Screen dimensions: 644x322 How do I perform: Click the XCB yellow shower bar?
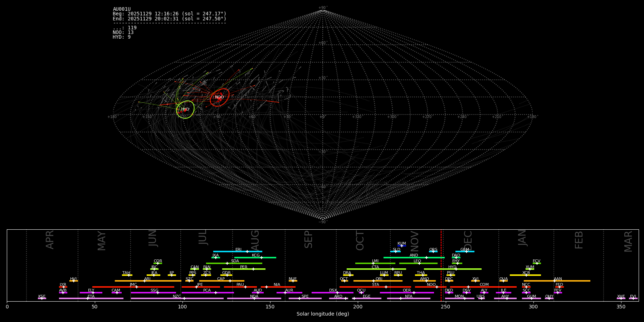pos(525,275)
